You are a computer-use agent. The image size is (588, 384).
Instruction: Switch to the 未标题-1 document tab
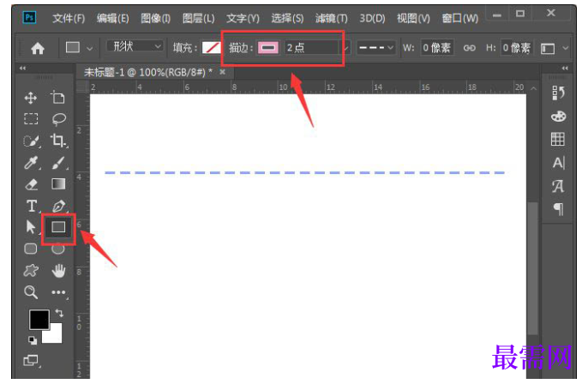click(147, 72)
